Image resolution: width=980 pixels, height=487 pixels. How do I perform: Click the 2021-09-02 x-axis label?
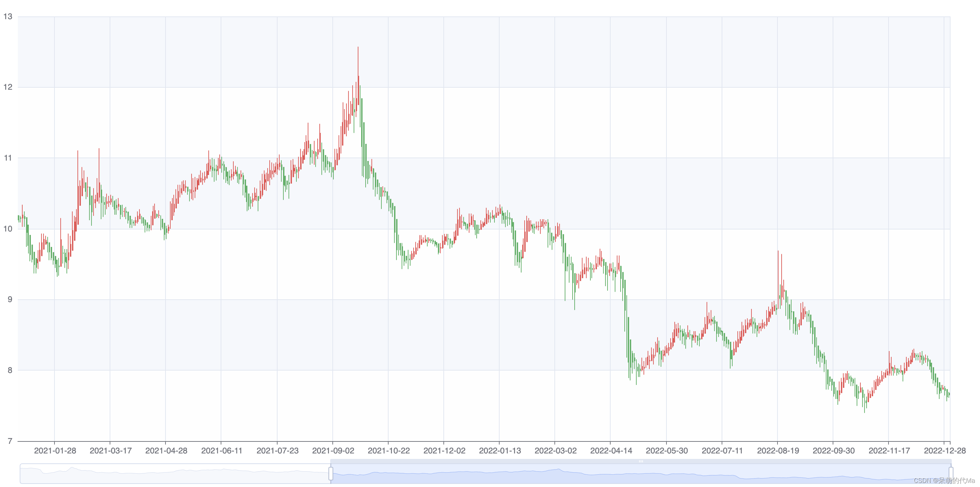pos(333,450)
